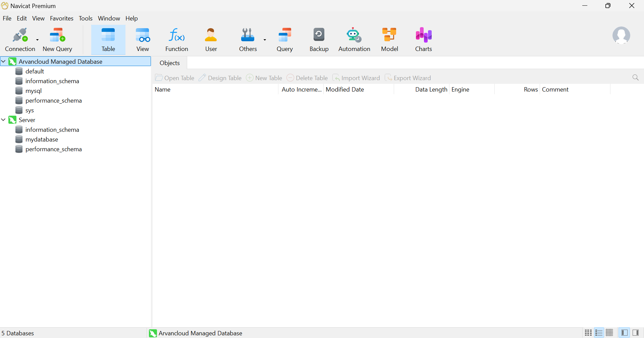
Task: Toggle the right information pane visibility
Action: (x=635, y=333)
